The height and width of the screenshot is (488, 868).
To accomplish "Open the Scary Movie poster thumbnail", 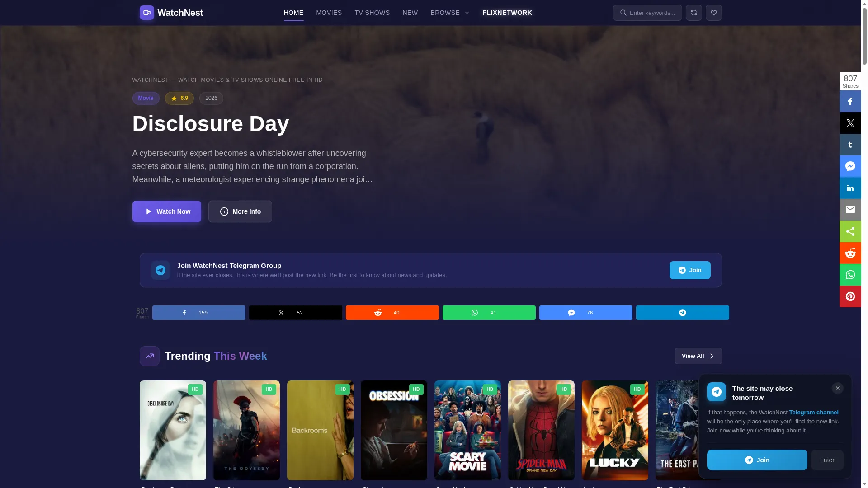I will pos(467,430).
